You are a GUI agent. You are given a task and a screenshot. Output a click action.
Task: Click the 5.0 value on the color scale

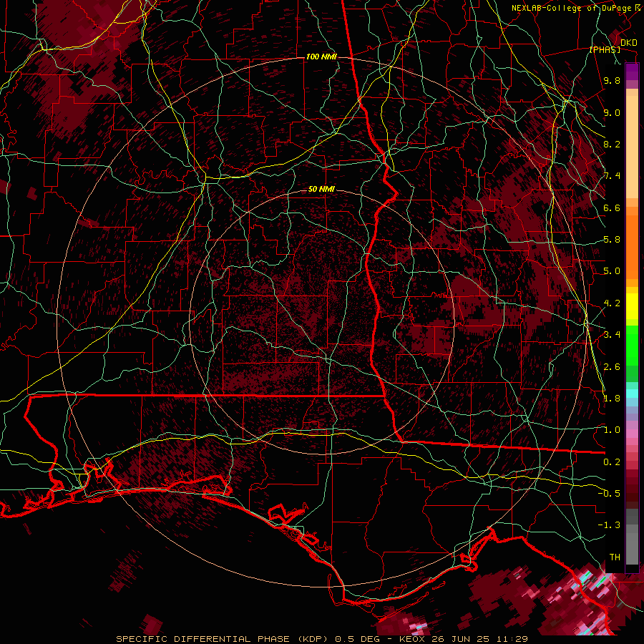[612, 271]
